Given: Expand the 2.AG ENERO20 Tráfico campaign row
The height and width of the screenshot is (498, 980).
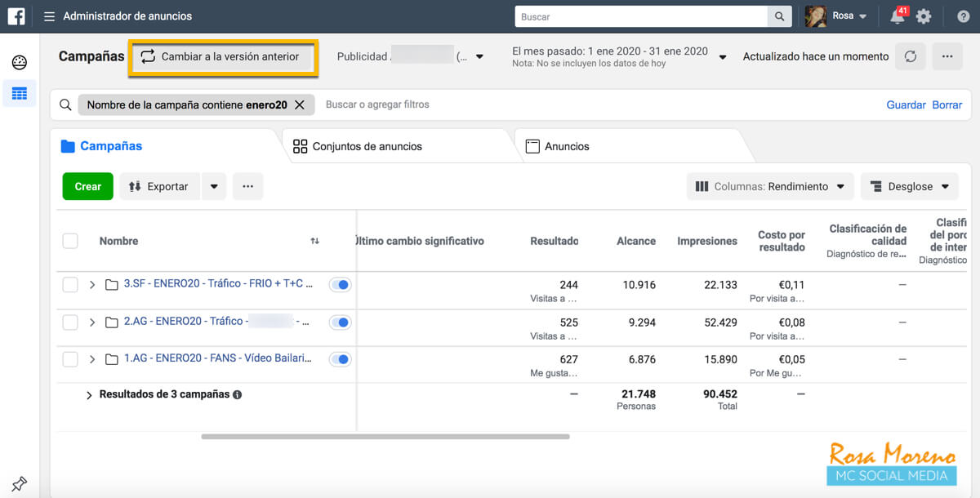Looking at the screenshot, I should tap(92, 322).
